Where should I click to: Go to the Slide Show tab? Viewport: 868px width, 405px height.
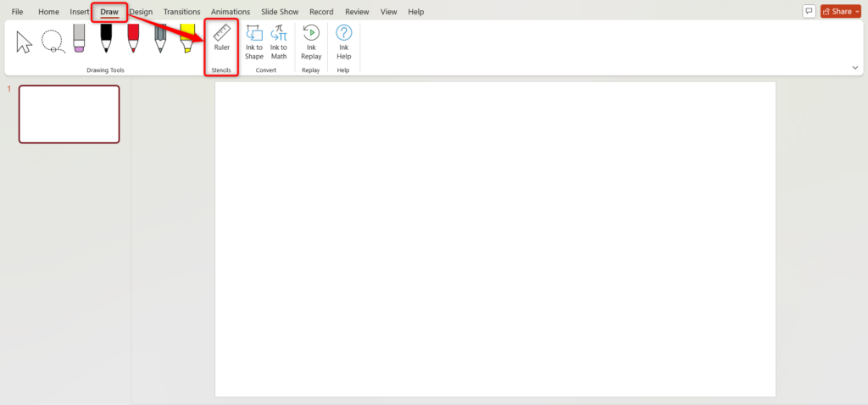click(278, 12)
